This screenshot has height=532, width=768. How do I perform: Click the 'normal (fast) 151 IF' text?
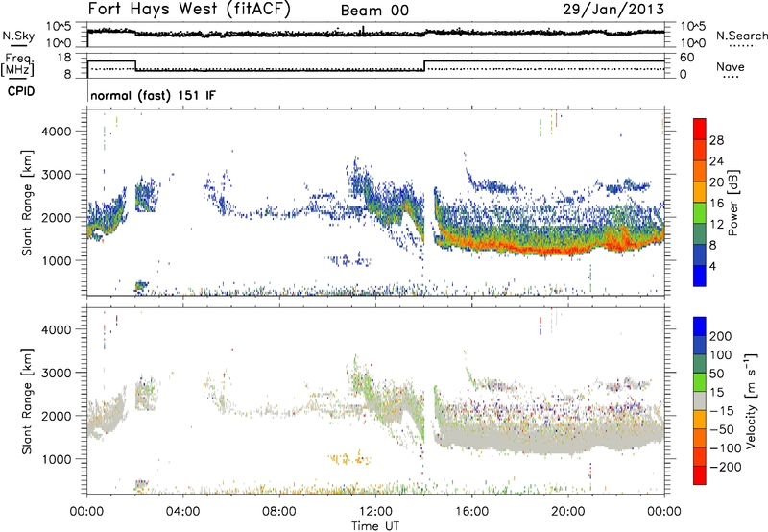tap(153, 95)
